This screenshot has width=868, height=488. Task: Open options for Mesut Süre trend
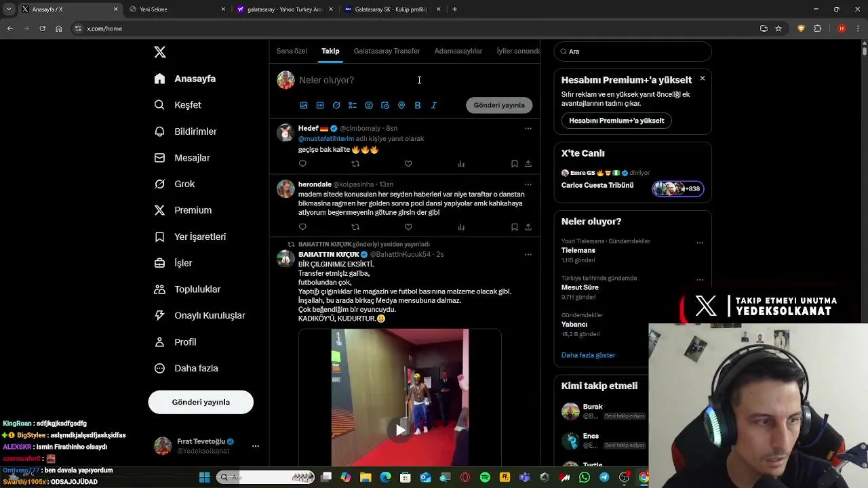tap(700, 279)
